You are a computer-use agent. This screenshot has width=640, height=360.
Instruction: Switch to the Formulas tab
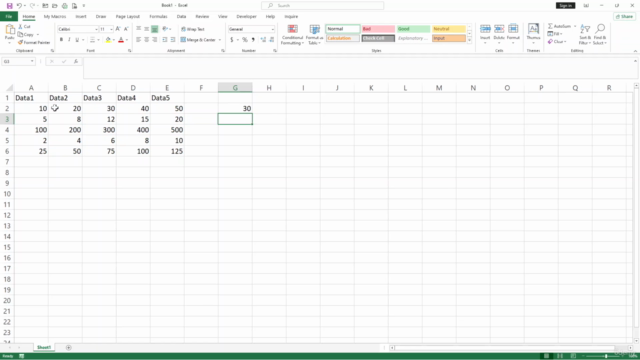pyautogui.click(x=158, y=16)
